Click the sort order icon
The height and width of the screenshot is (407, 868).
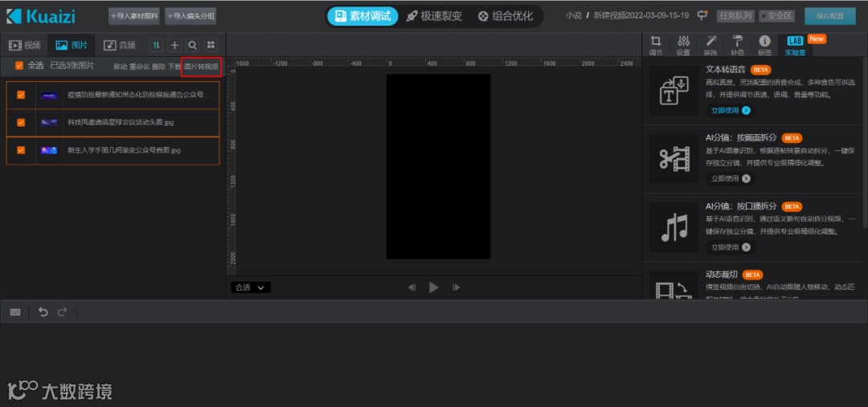[x=157, y=45]
